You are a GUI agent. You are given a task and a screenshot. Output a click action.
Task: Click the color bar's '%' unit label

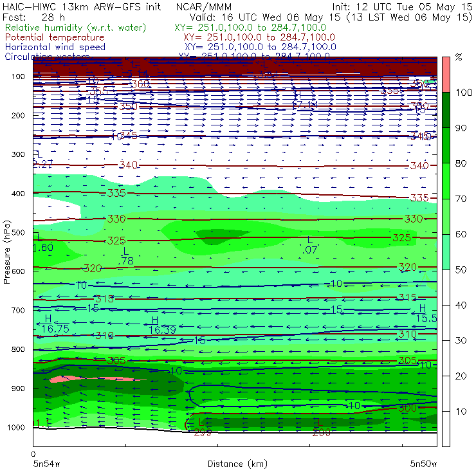pyautogui.click(x=459, y=57)
